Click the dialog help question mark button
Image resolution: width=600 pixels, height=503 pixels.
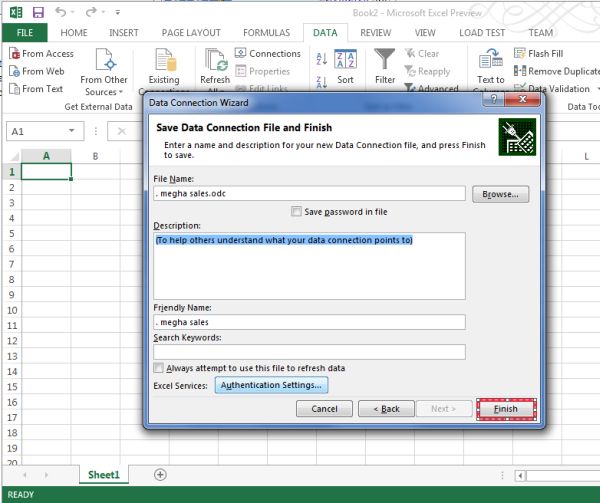[x=494, y=99]
